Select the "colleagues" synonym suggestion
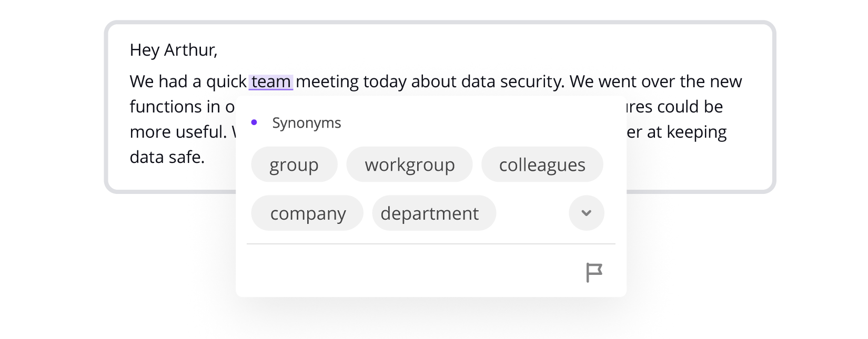Viewport: 868px width, 339px height. (542, 165)
